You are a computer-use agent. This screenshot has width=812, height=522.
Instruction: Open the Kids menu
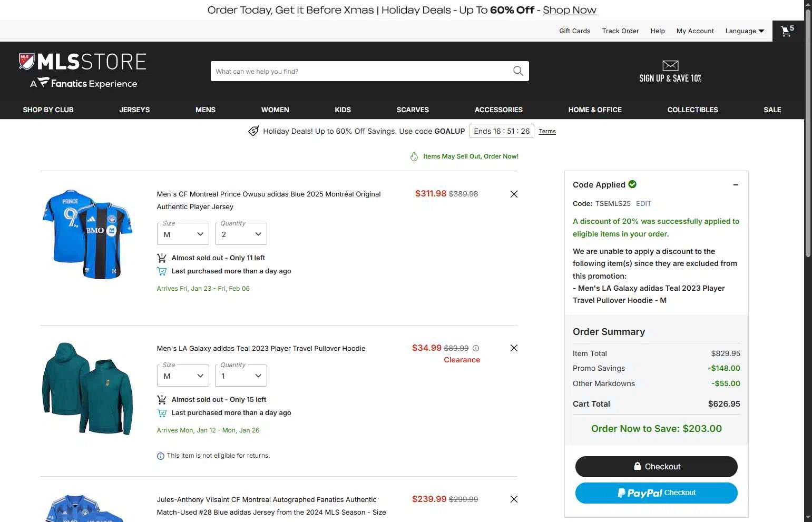click(343, 110)
